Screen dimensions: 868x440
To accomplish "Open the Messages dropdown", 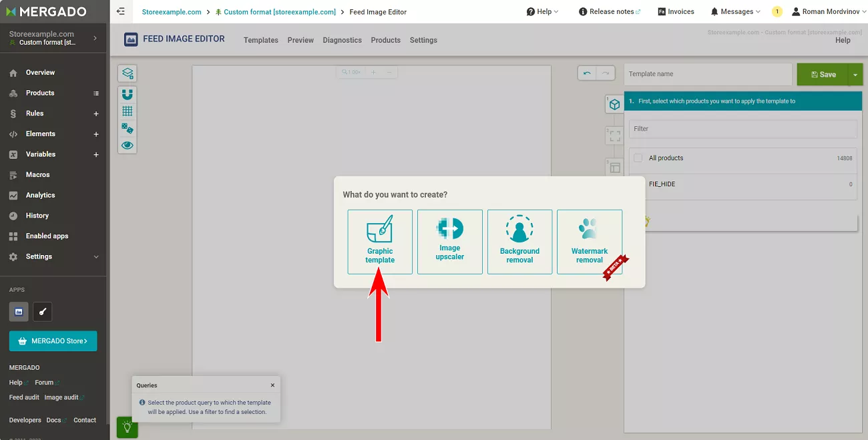I will (735, 11).
